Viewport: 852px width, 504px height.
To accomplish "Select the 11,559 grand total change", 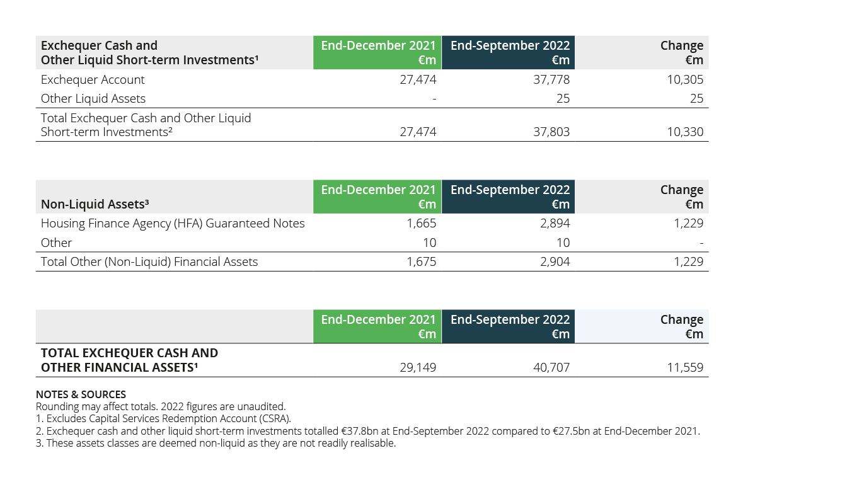I will click(x=685, y=367).
